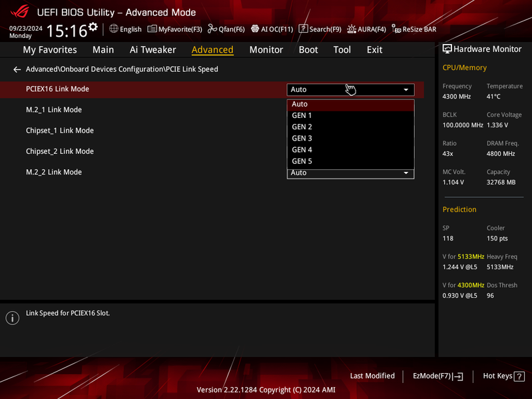Click the English language globe icon

[114, 29]
